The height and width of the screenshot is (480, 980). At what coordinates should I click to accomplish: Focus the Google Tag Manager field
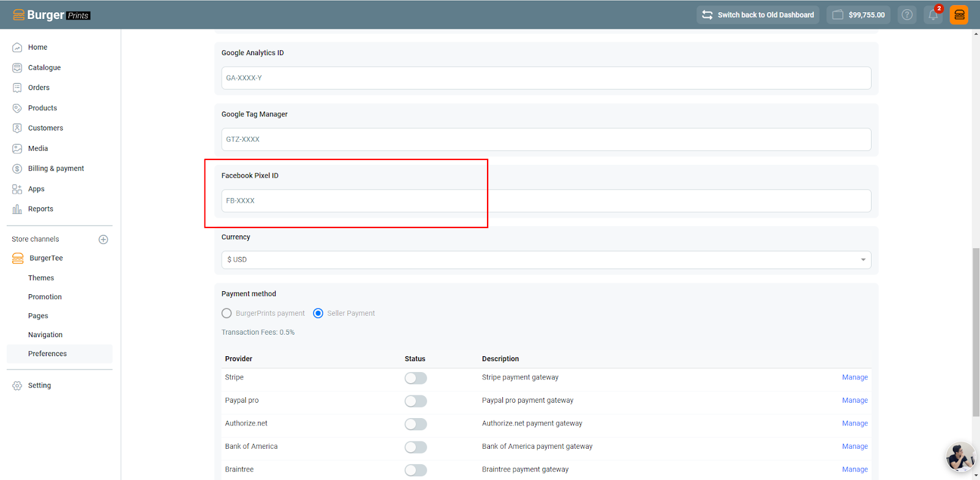(546, 139)
